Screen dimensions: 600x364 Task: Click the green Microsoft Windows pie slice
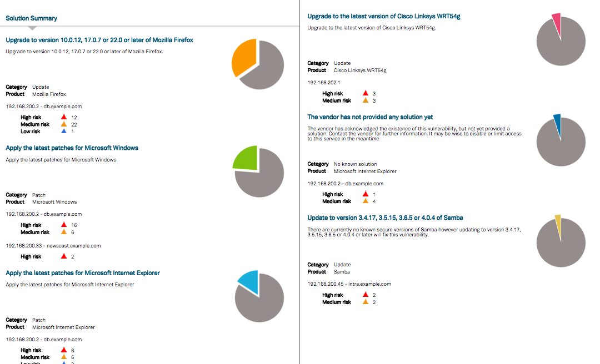click(x=245, y=159)
